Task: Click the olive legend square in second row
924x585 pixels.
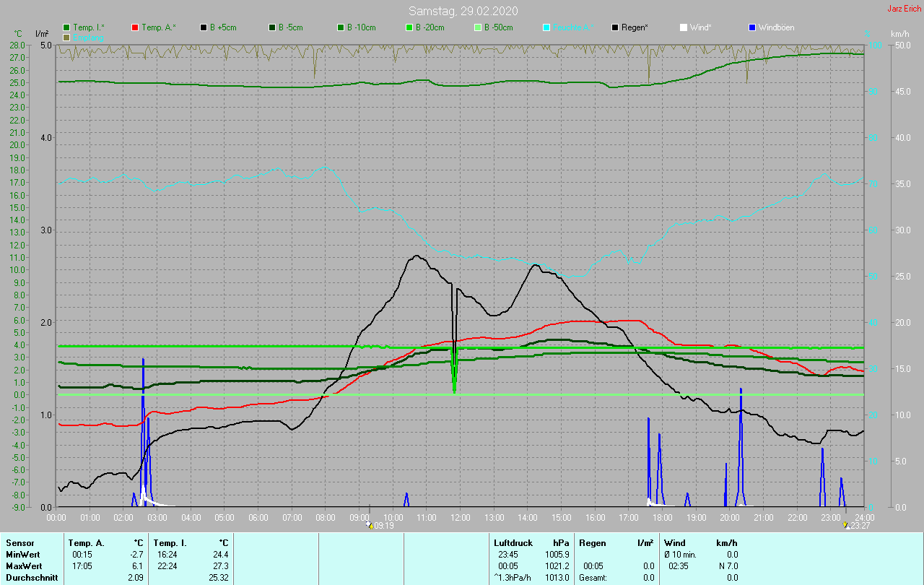Action: [67, 37]
